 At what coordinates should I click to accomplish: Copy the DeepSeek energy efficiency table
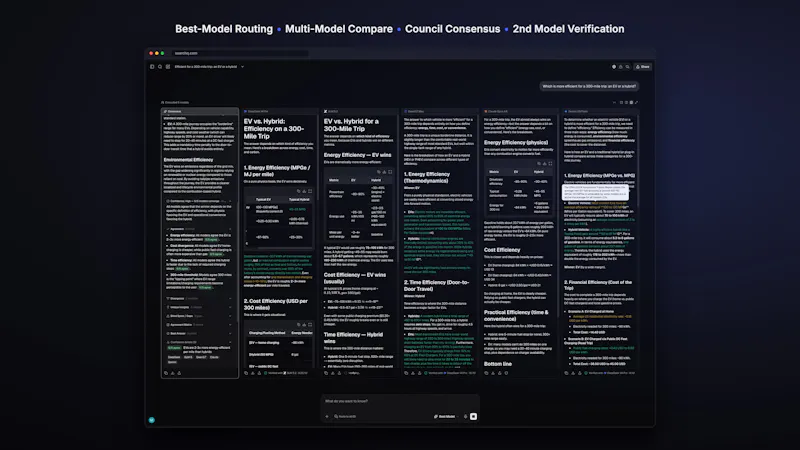298,191
